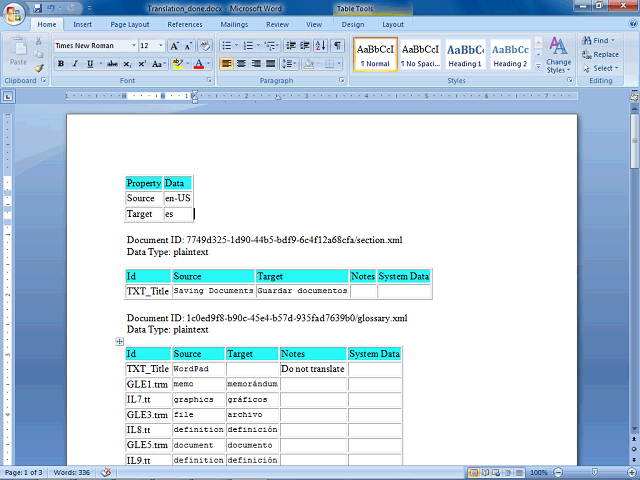
Task: Show paragraph marks
Action: (337, 46)
